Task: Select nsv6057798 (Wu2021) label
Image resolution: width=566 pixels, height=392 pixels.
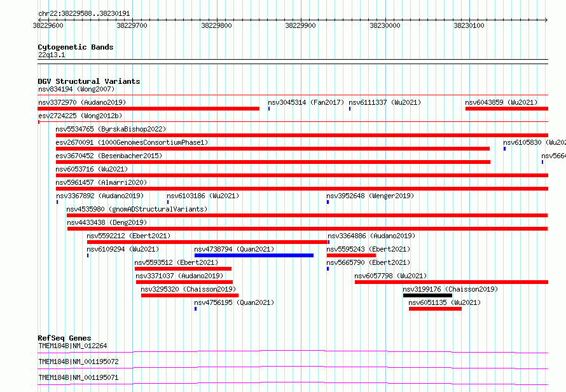Action: (x=390, y=276)
